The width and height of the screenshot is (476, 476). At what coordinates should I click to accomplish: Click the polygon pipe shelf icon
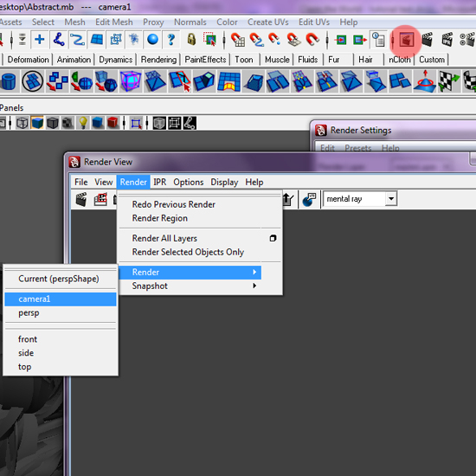9,81
